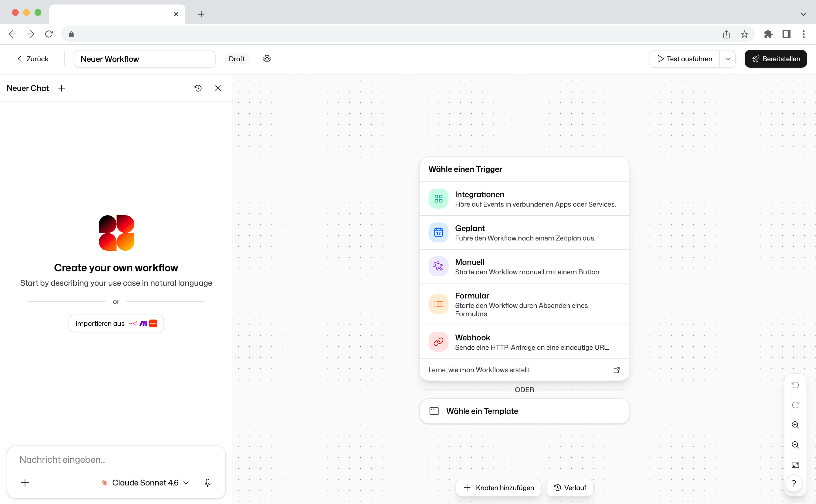Start a new chat with the plus icon
Viewport: 816px width, 504px height.
(x=61, y=88)
